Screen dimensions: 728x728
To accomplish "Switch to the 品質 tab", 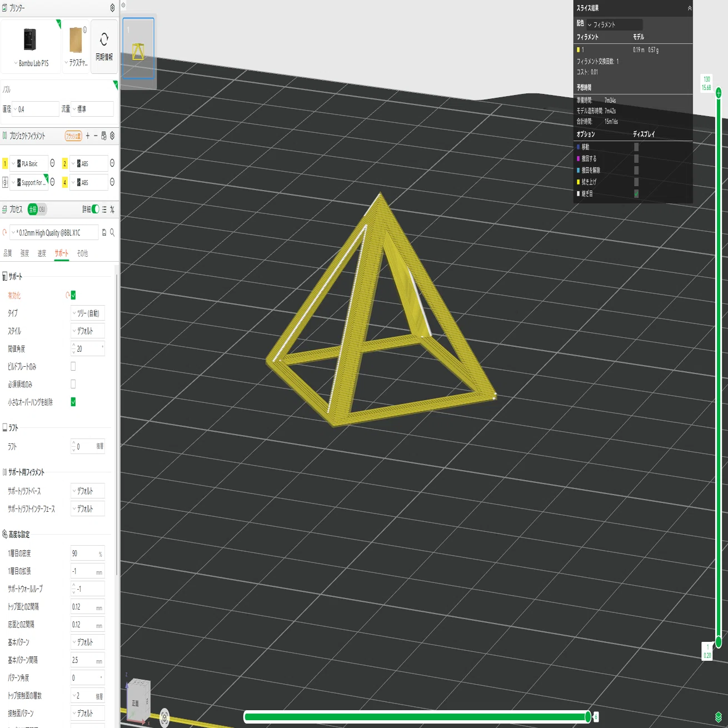I will pyautogui.click(x=8, y=253).
